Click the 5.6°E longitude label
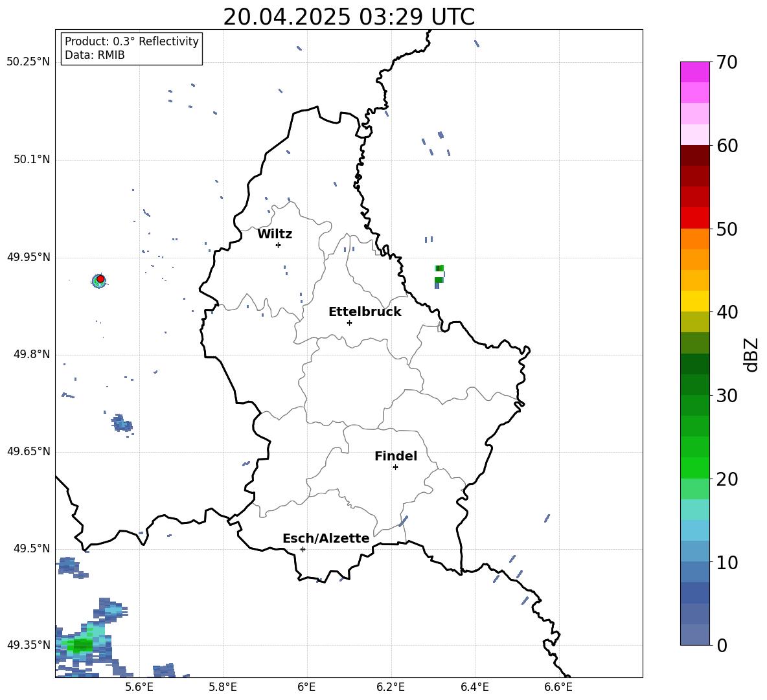The image size is (767, 700). (139, 687)
